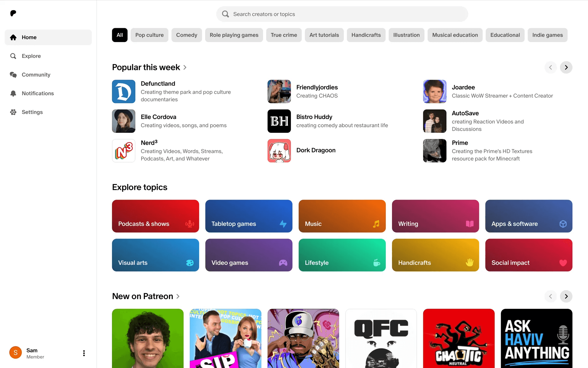Open the Friendlyjordies creator page

(317, 87)
